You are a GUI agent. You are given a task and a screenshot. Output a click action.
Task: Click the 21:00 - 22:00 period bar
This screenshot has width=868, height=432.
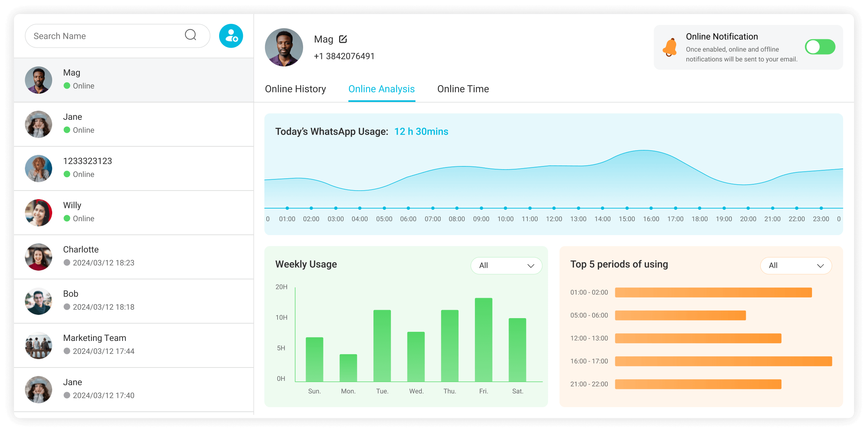pos(698,384)
